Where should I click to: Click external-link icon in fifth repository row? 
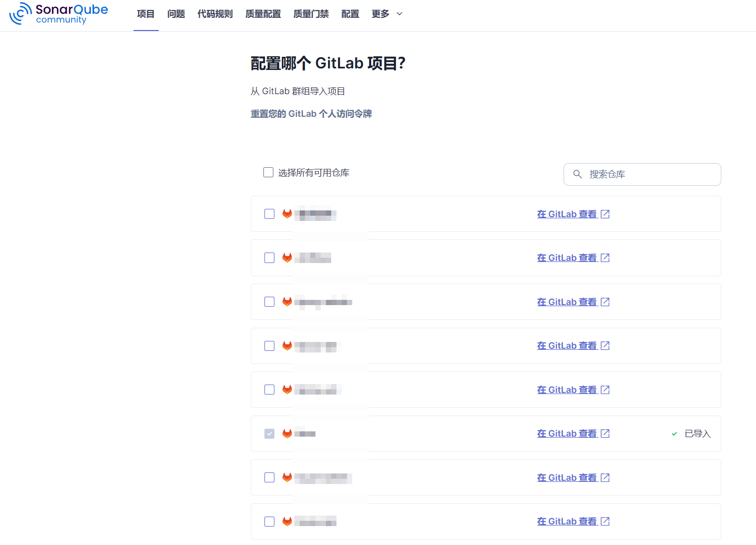(x=605, y=390)
